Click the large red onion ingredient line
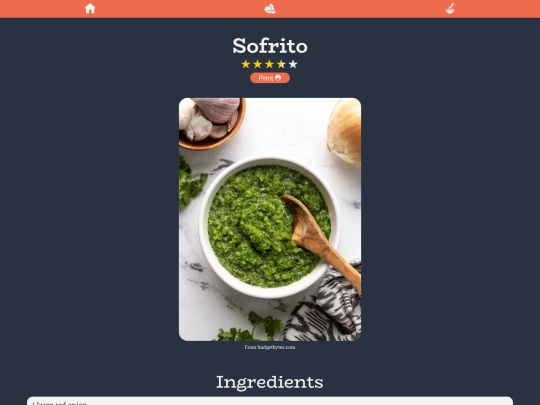This screenshot has height=405, width=540. 60,403
